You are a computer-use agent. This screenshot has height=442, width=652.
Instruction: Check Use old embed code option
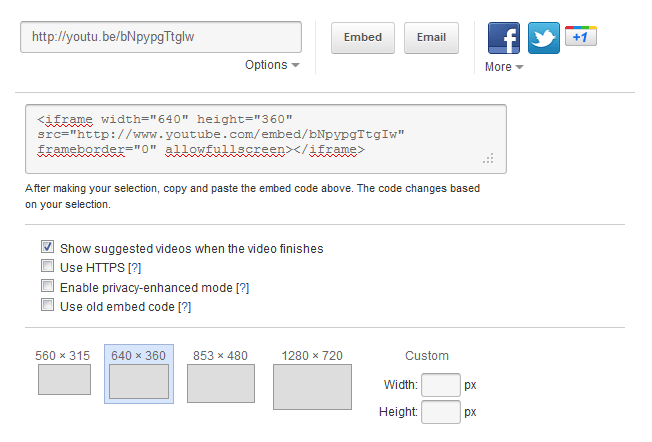pyautogui.click(x=47, y=306)
